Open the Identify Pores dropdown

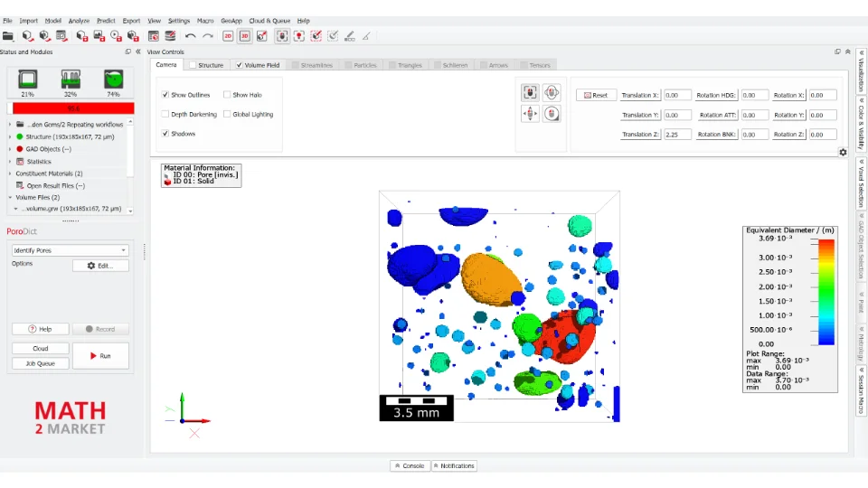[x=71, y=250]
